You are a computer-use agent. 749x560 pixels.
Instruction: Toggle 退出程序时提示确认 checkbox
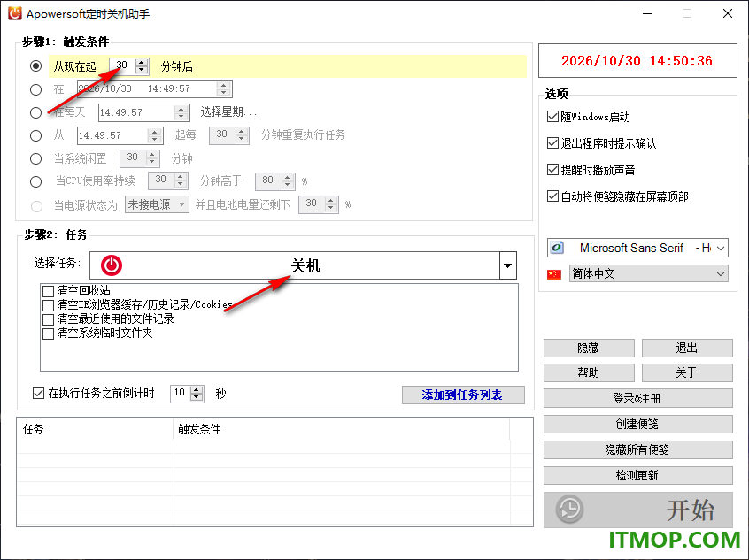click(x=552, y=142)
